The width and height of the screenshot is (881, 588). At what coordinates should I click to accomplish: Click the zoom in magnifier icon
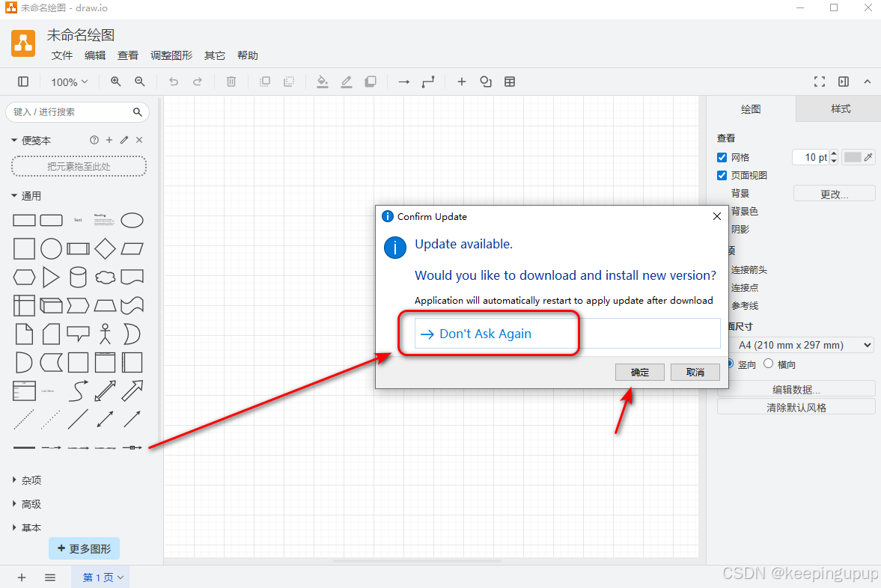(116, 82)
